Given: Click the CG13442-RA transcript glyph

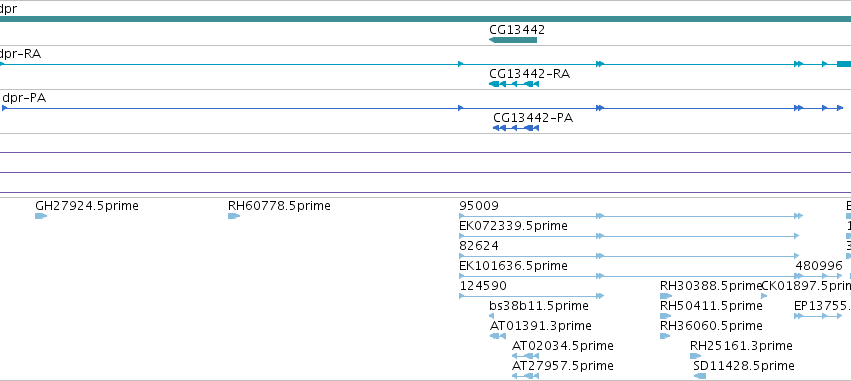Looking at the screenshot, I should (513, 84).
